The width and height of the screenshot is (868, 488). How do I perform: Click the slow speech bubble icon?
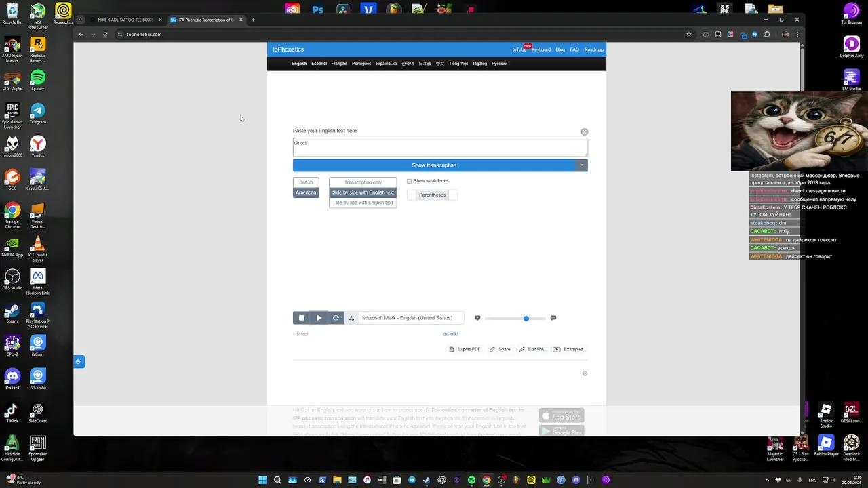(477, 318)
